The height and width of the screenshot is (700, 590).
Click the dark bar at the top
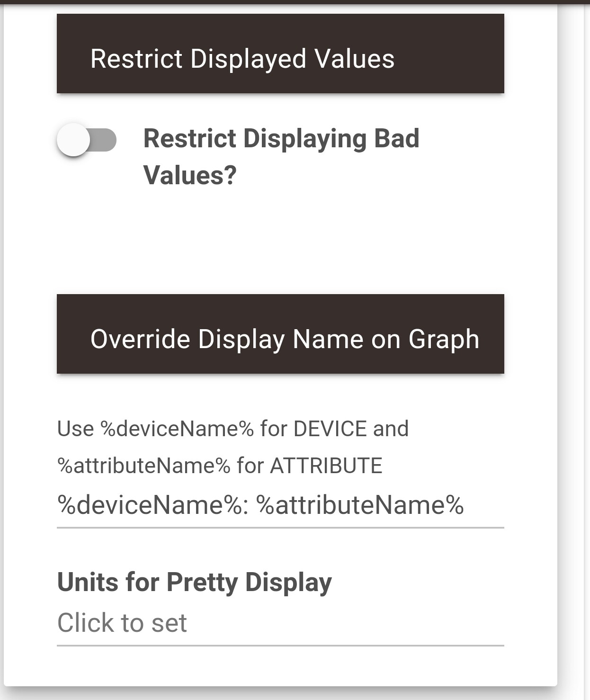click(295, 2)
